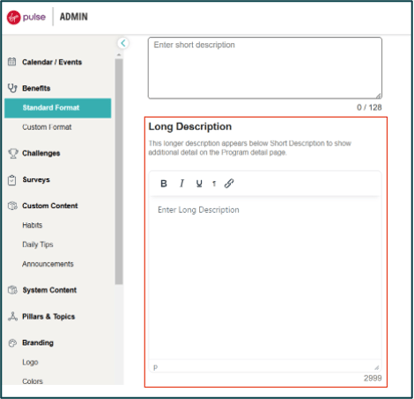
Task: Open the Custom Content section
Action: (50, 206)
